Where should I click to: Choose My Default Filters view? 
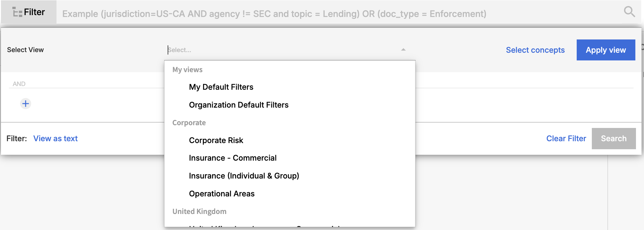(221, 87)
